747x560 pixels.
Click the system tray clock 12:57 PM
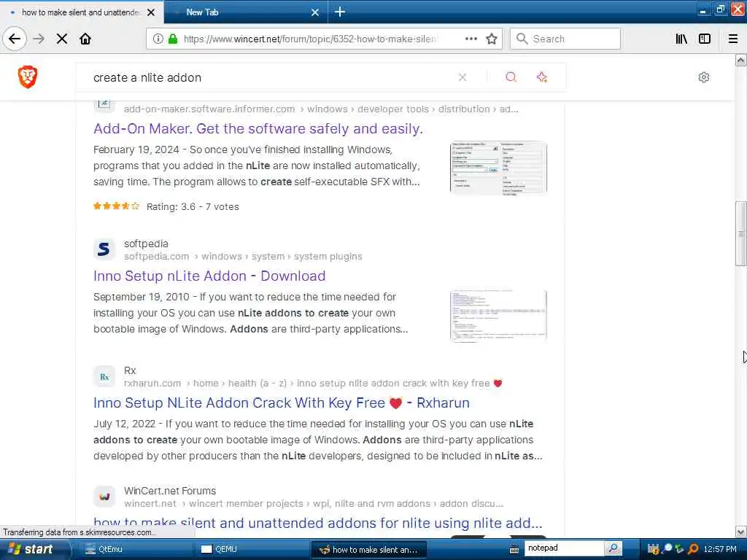click(x=720, y=549)
